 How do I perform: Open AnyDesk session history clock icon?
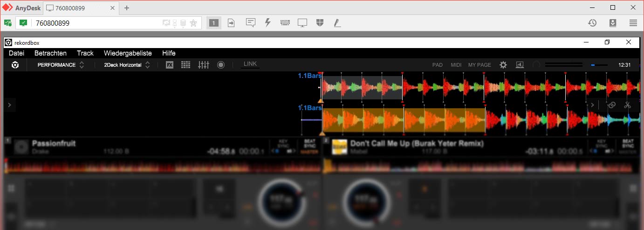592,23
